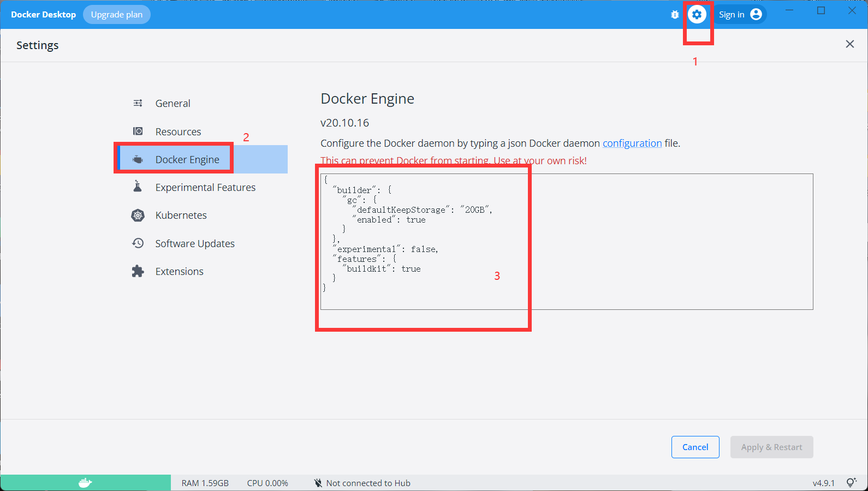Image resolution: width=868 pixels, height=491 pixels.
Task: Open the General settings section
Action: [x=173, y=103]
